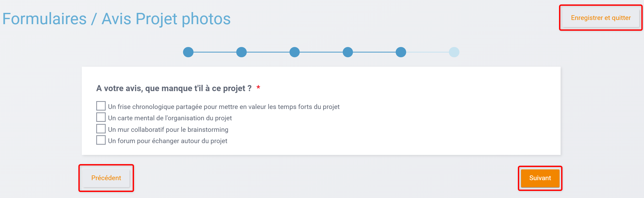Tick the frise chronologique partagée checkbox
Image resolution: width=644 pixels, height=198 pixels.
[101, 106]
